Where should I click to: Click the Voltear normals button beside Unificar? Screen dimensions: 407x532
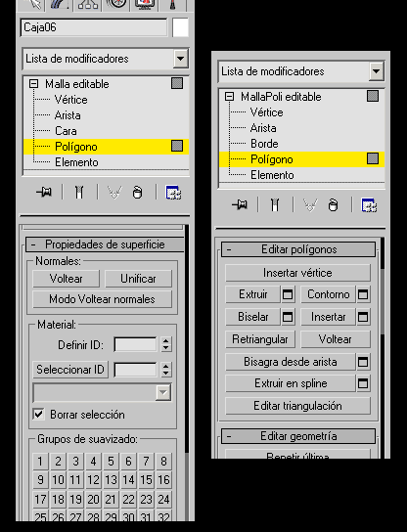click(67, 279)
